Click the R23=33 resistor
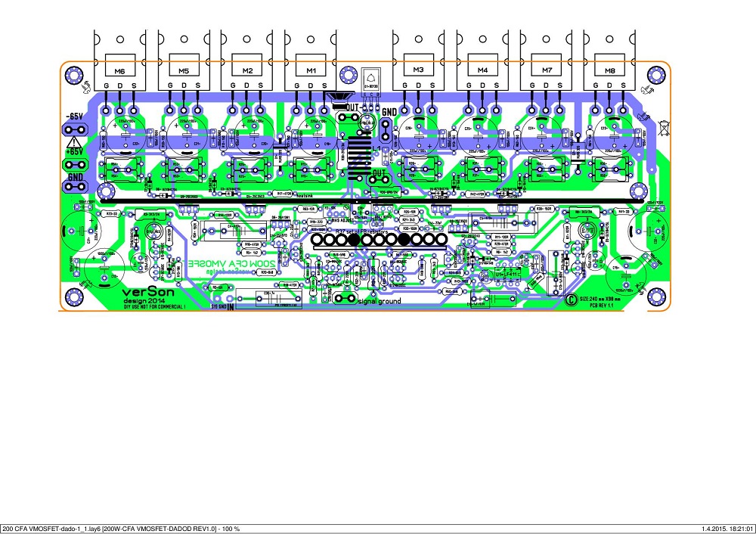This screenshot has width=756, height=534. pyautogui.click(x=111, y=213)
